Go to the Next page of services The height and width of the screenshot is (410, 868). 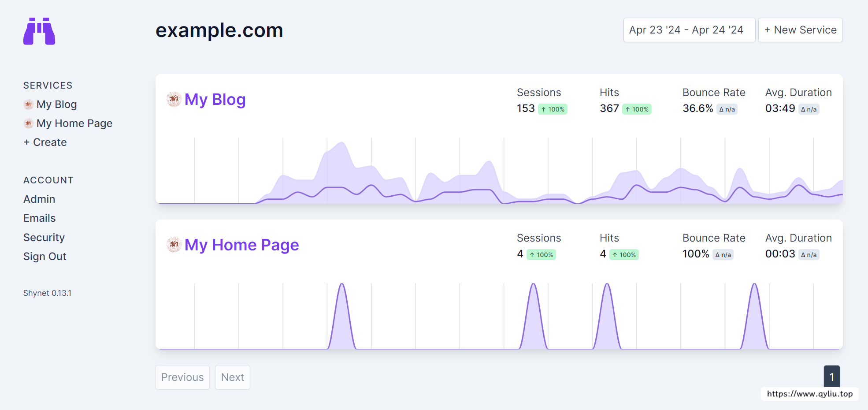(233, 377)
